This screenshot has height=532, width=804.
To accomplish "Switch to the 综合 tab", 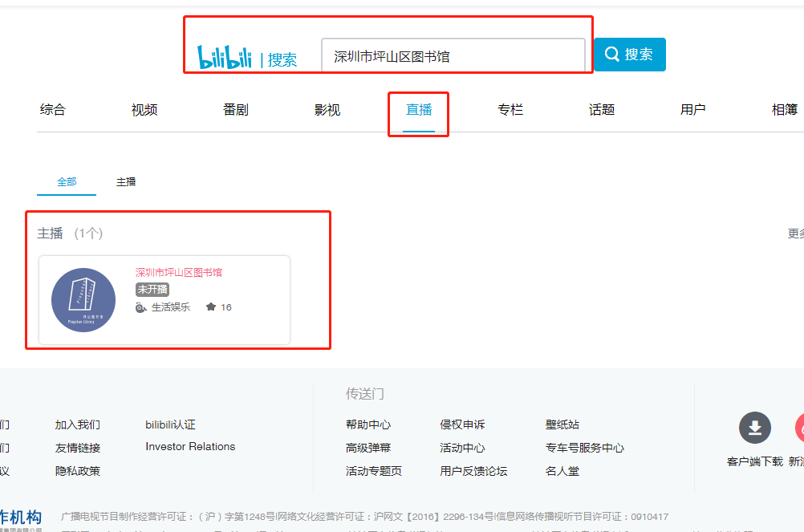I will click(x=53, y=110).
